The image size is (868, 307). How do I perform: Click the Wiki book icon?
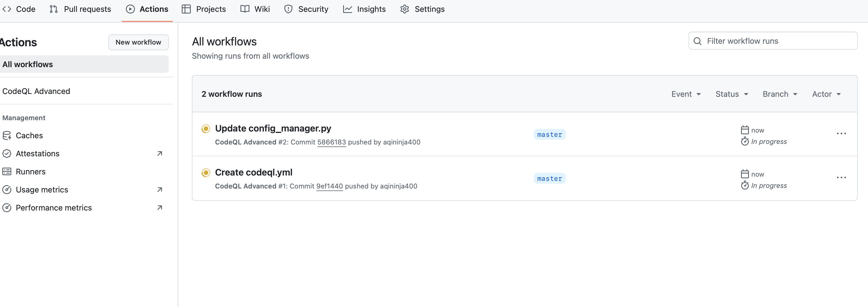[245, 9]
